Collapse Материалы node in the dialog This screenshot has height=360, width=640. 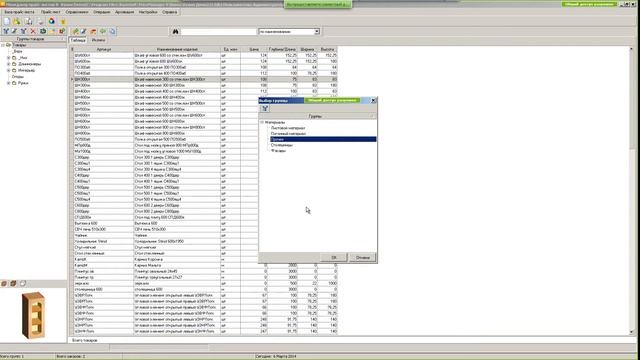point(262,122)
